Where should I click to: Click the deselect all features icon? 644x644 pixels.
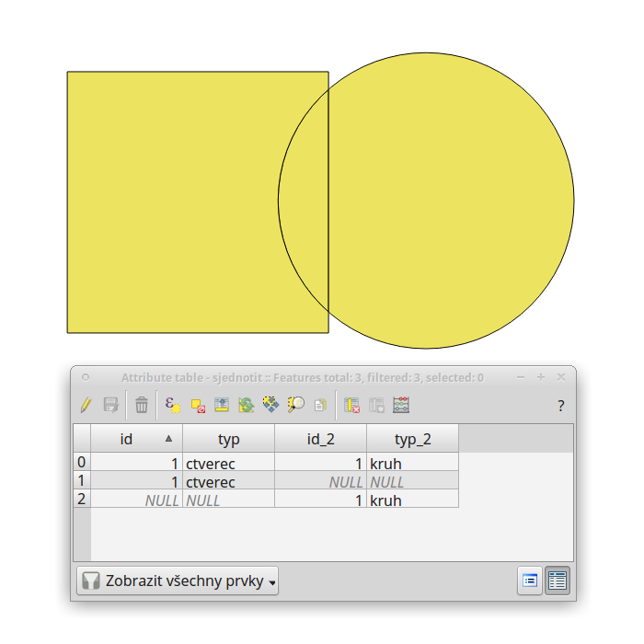[x=198, y=406]
